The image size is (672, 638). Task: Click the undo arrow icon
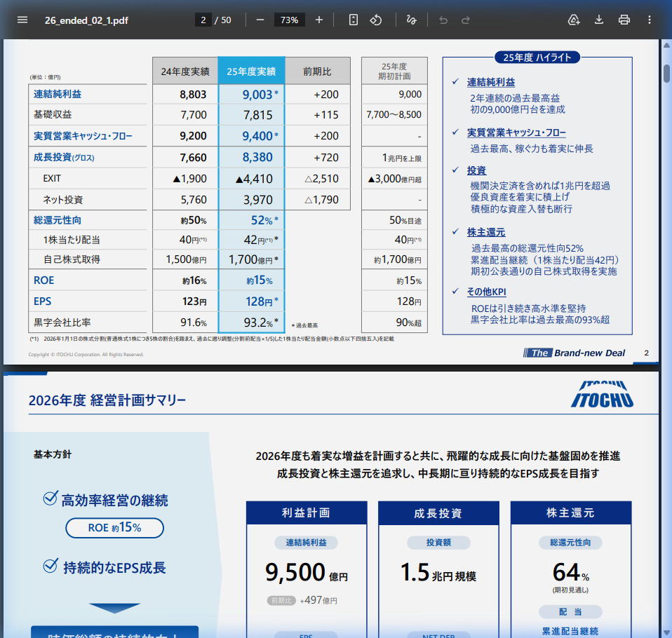443,20
